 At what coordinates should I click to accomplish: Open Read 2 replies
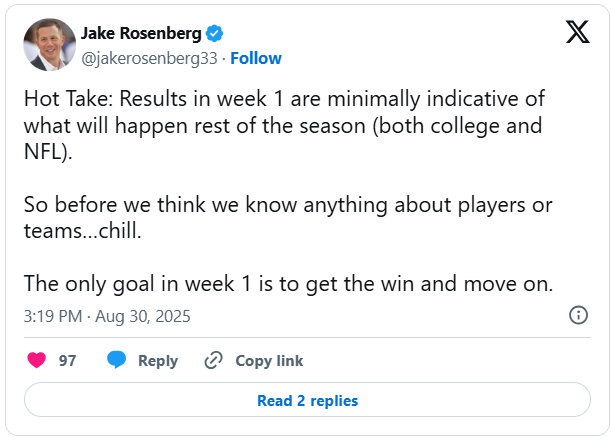point(307,401)
